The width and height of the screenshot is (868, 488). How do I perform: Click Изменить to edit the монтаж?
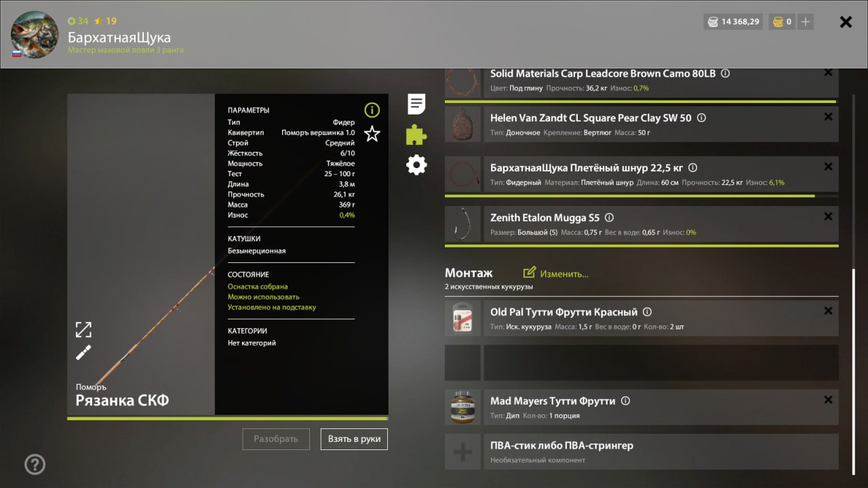click(556, 273)
